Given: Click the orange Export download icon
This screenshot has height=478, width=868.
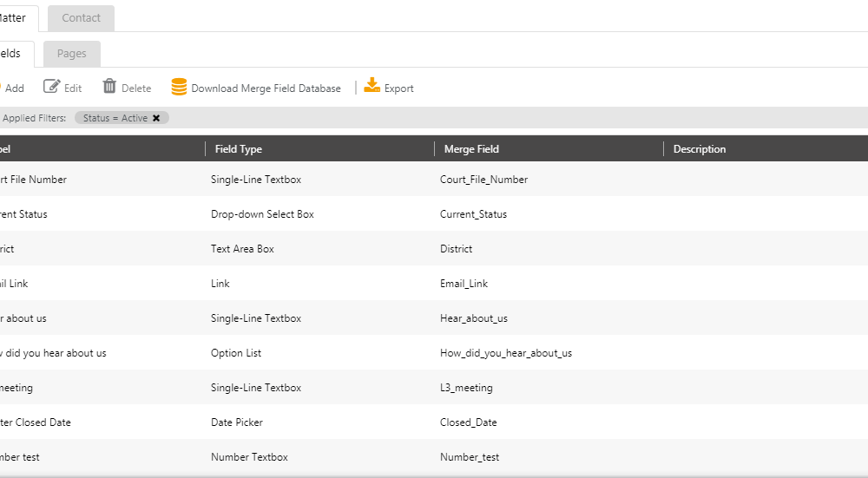Looking at the screenshot, I should click(x=372, y=86).
